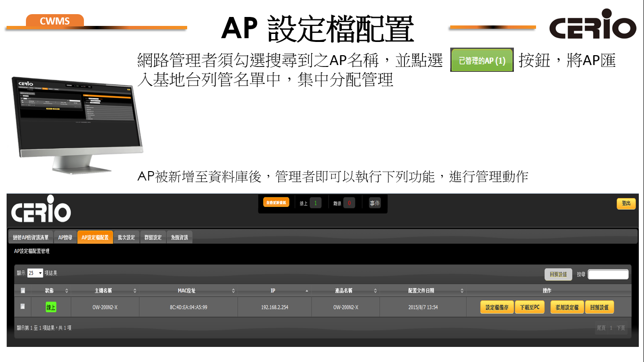Click the 下載至PC button
The width and height of the screenshot is (644, 362).
tap(529, 307)
